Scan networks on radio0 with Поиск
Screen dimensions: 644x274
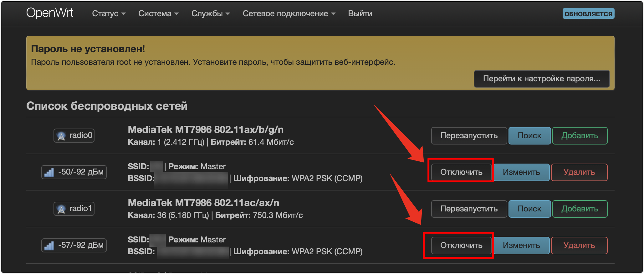[529, 136]
